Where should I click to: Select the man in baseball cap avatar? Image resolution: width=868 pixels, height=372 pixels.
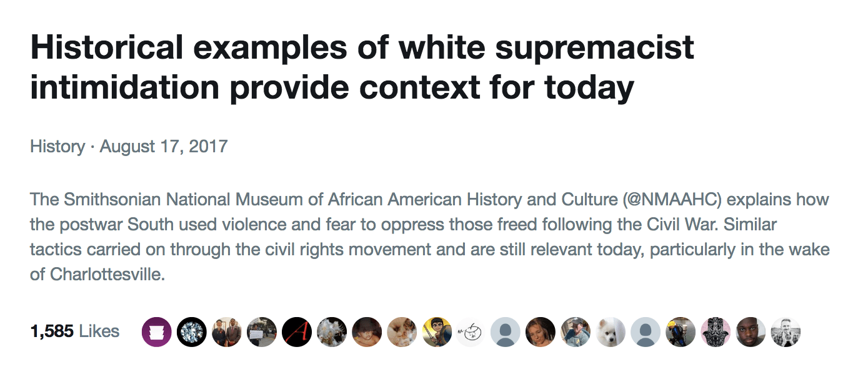pyautogui.click(x=576, y=332)
